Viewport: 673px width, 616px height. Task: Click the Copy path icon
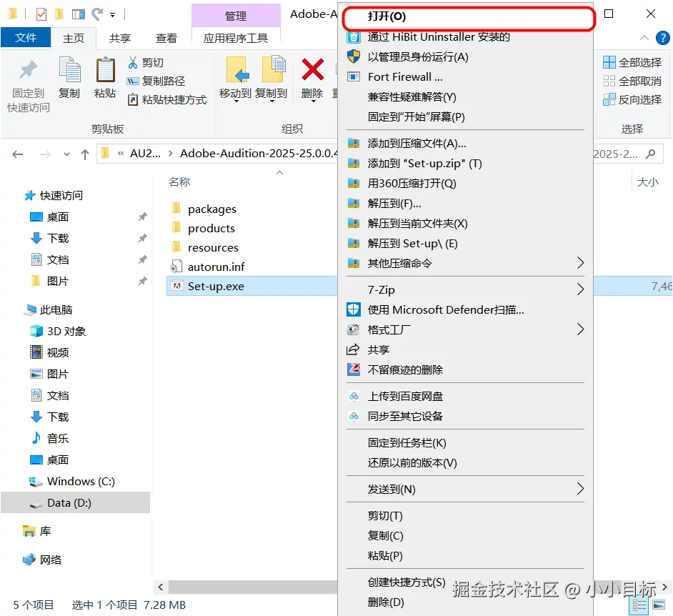point(133,81)
